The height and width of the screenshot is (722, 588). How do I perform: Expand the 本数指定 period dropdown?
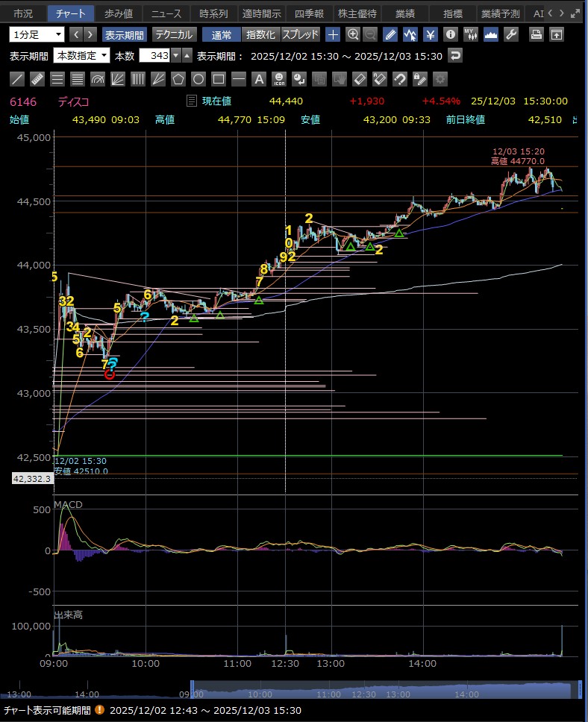(x=82, y=56)
